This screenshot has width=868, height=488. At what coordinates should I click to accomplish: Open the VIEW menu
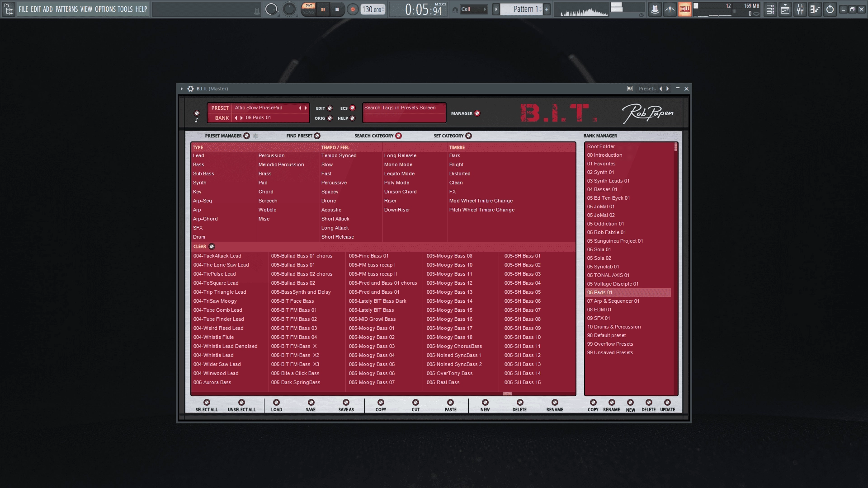86,9
